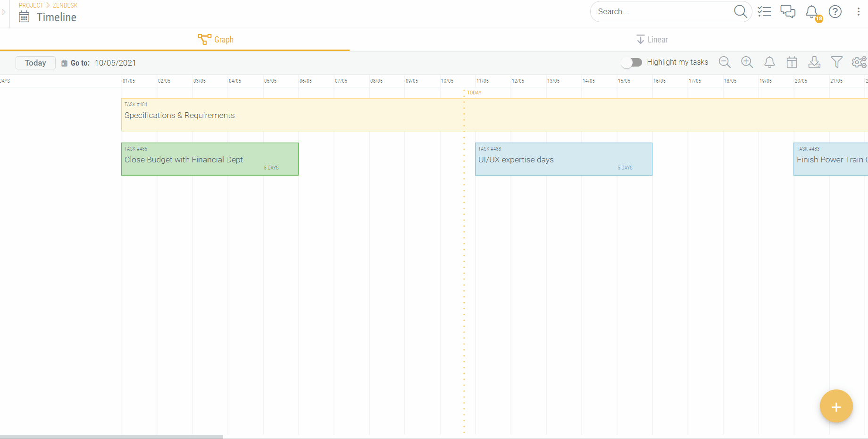This screenshot has width=868, height=439.
Task: Click the 20/05 date column header
Action: tap(801, 81)
